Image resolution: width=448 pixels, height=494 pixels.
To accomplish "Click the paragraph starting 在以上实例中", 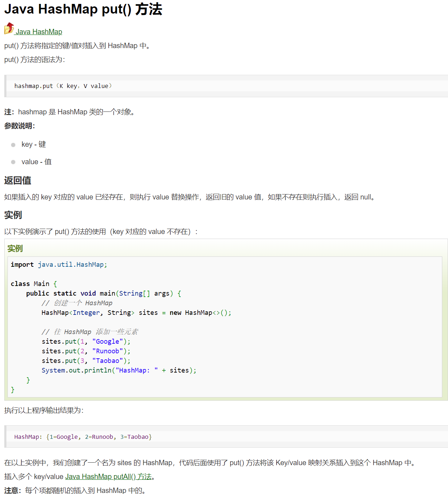I will point(210,463).
